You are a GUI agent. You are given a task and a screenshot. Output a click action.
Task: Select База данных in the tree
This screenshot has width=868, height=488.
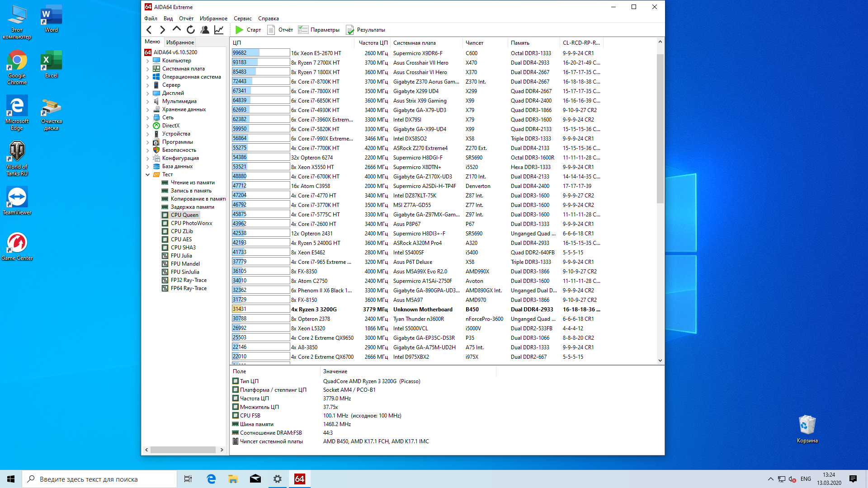177,166
